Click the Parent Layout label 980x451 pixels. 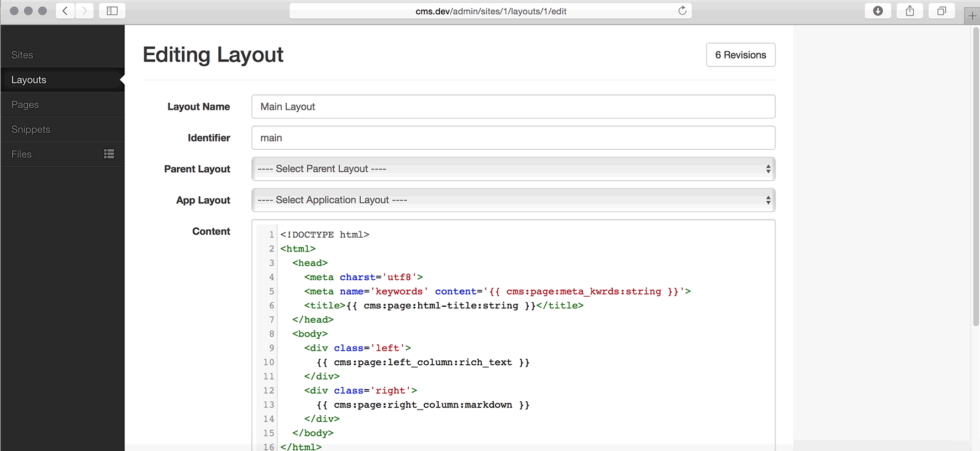click(197, 169)
